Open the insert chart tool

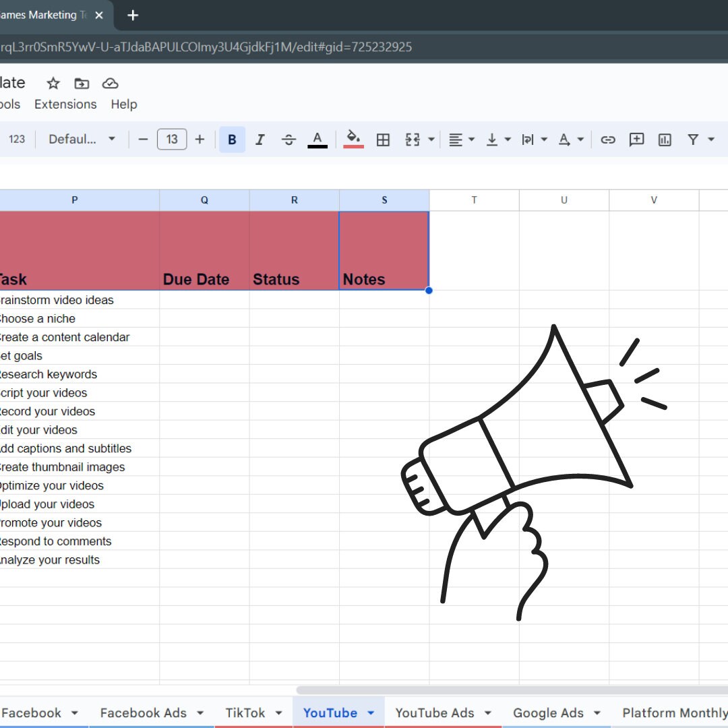[665, 140]
